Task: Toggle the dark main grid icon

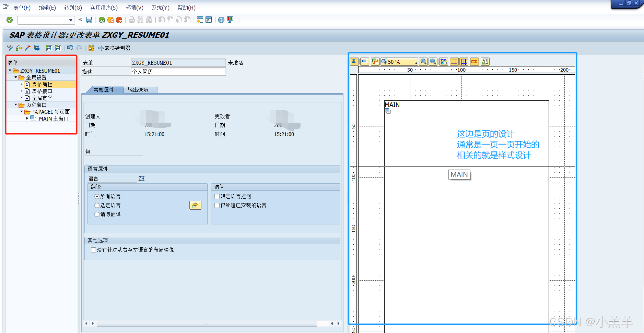Action: (454, 62)
